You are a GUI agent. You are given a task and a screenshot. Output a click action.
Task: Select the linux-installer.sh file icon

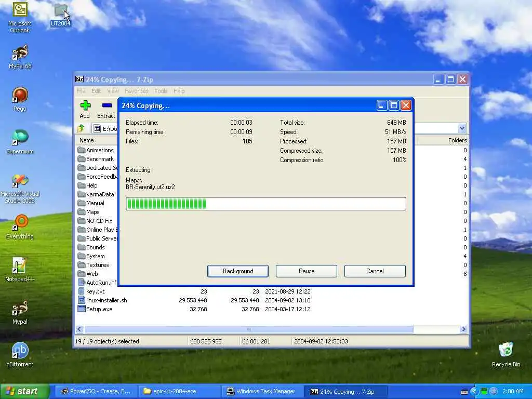(x=81, y=300)
